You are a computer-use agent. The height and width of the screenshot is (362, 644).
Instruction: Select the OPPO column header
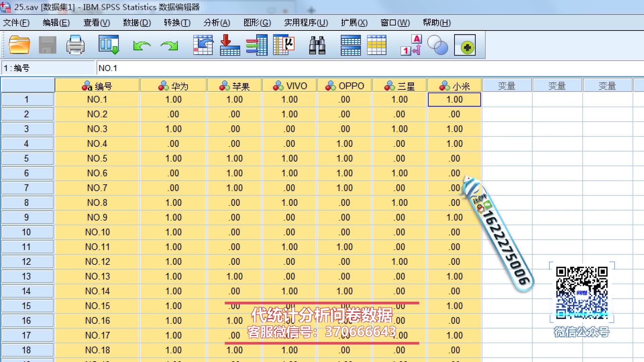point(344,86)
